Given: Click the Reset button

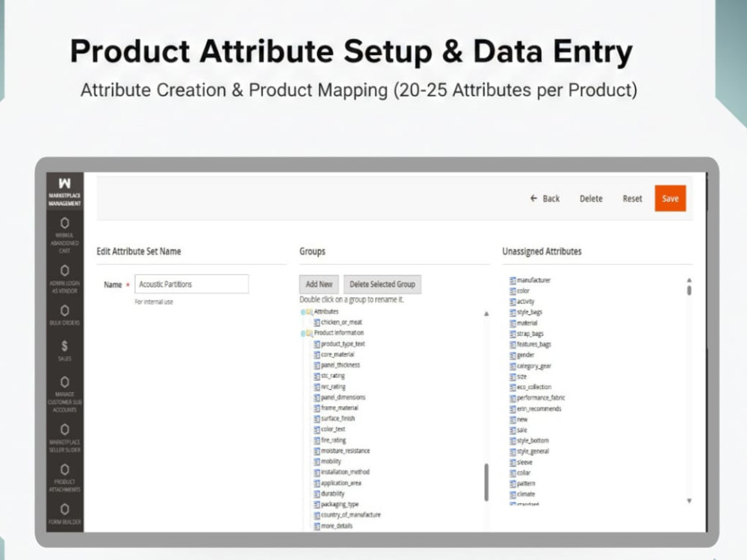Looking at the screenshot, I should coord(632,199).
